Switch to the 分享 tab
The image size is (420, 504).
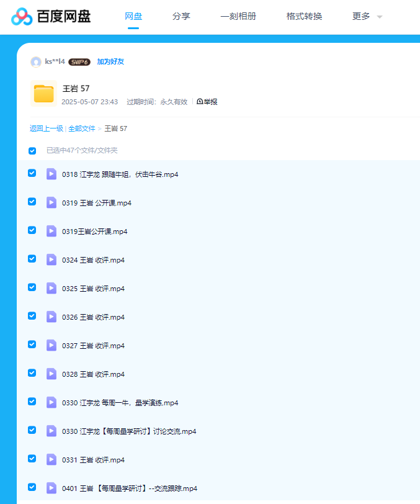[181, 17]
